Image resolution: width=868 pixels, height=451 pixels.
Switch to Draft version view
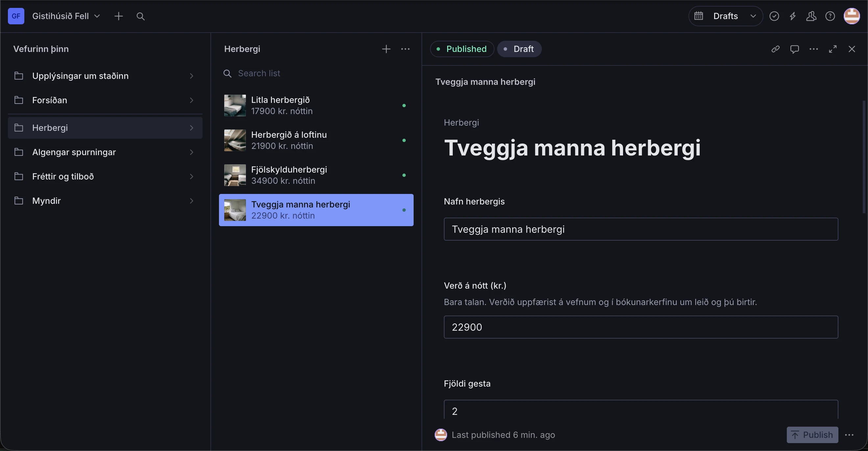(x=519, y=49)
